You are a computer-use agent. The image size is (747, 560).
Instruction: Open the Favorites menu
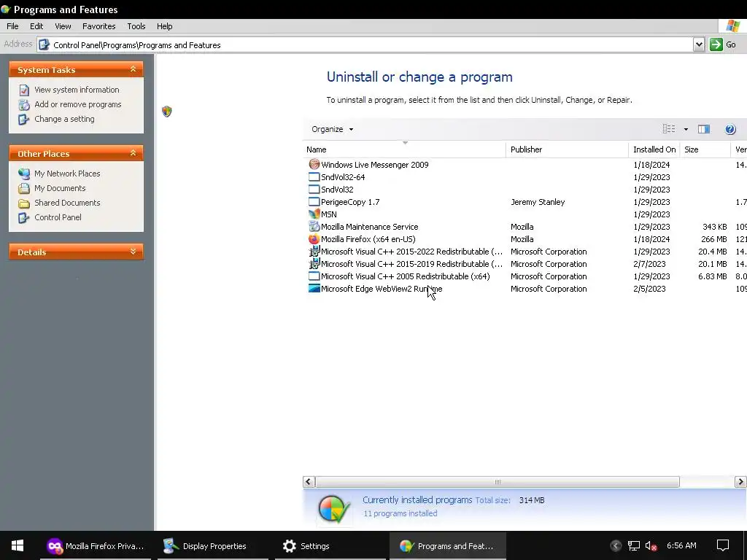pyautogui.click(x=98, y=26)
